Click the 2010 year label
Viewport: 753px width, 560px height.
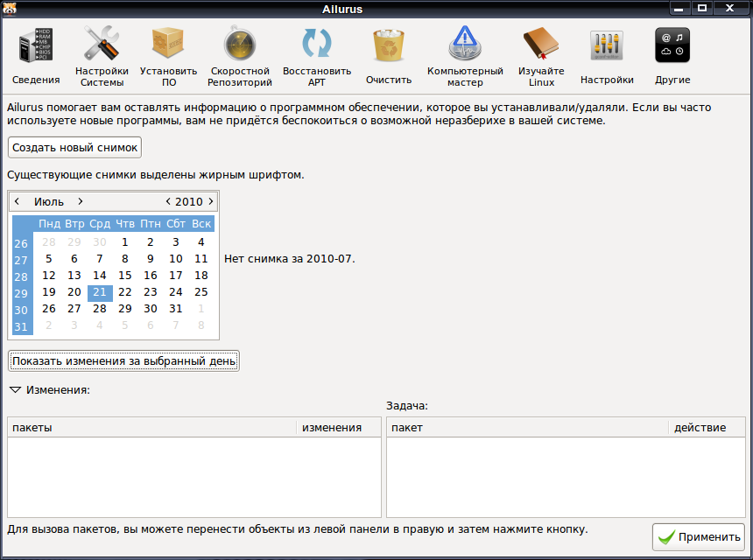(189, 201)
